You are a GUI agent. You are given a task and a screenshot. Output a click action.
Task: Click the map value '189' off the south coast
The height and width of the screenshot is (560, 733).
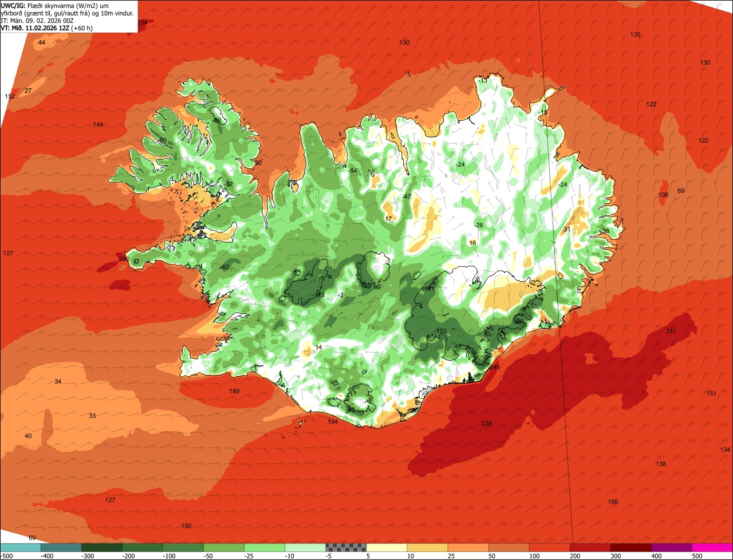pos(234,391)
